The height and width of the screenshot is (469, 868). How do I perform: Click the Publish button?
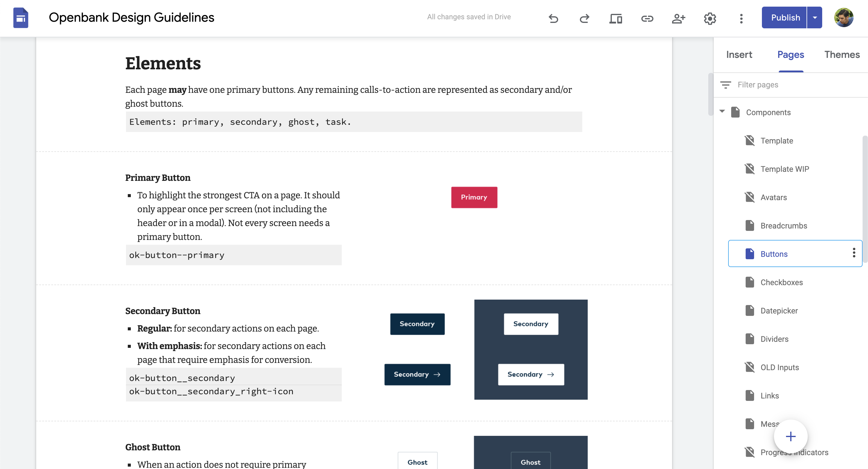click(785, 17)
